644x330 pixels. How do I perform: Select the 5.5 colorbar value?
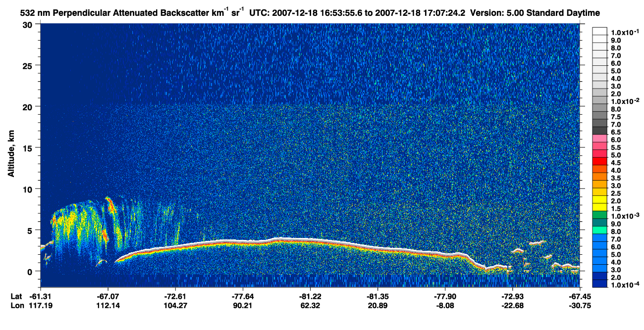click(617, 147)
